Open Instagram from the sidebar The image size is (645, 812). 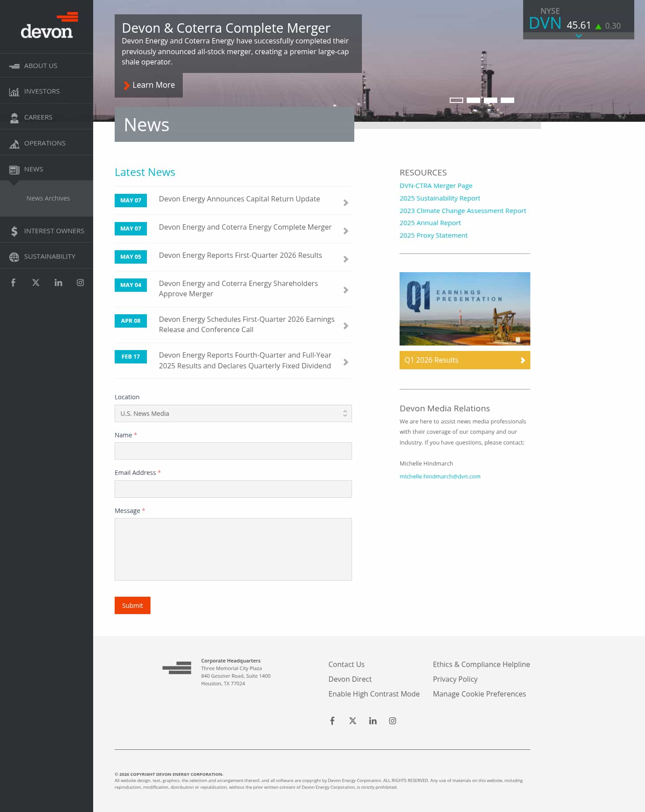80,282
